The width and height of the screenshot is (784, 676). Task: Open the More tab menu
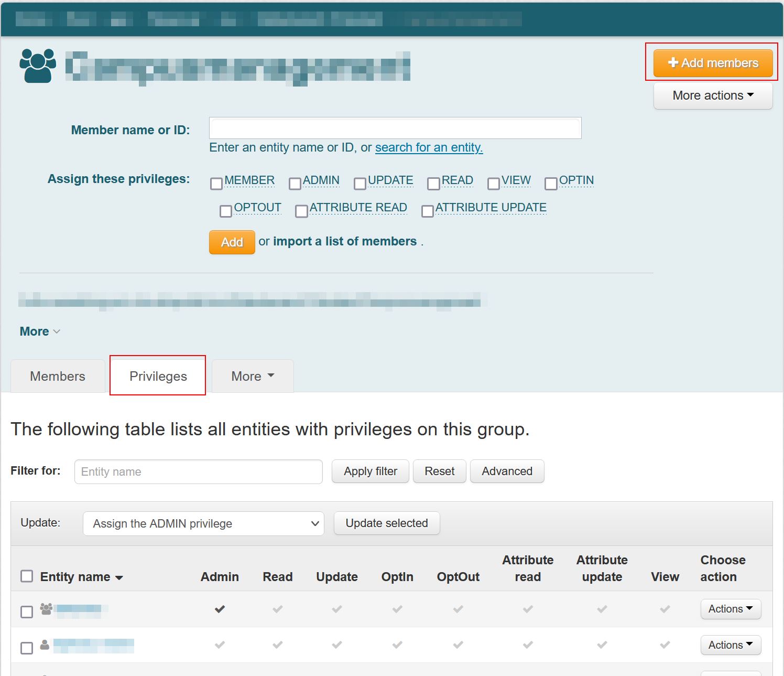click(253, 376)
